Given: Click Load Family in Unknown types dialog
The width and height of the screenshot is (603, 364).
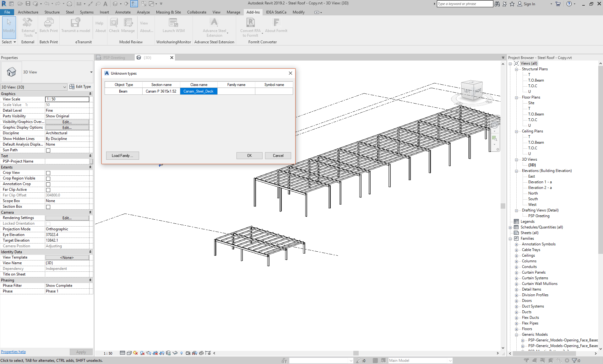Looking at the screenshot, I should 122,155.
